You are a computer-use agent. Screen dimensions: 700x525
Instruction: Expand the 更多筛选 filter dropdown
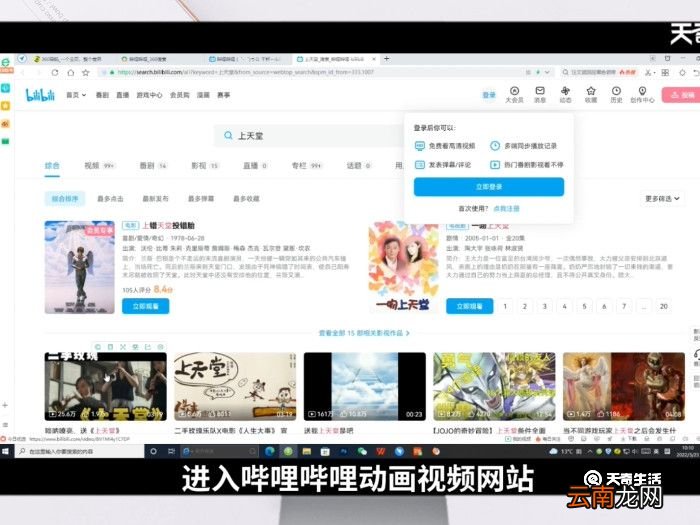pyautogui.click(x=662, y=198)
